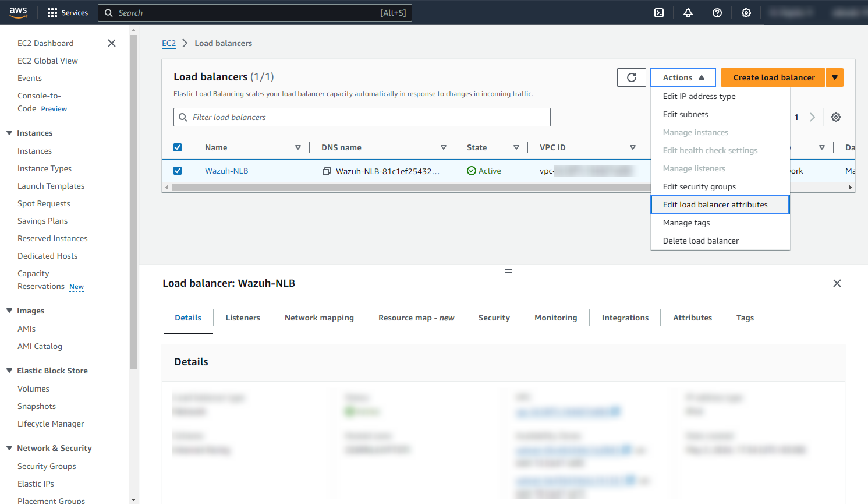Open the Wazuh-NLB load balancer link
The height and width of the screenshot is (504, 868).
226,171
